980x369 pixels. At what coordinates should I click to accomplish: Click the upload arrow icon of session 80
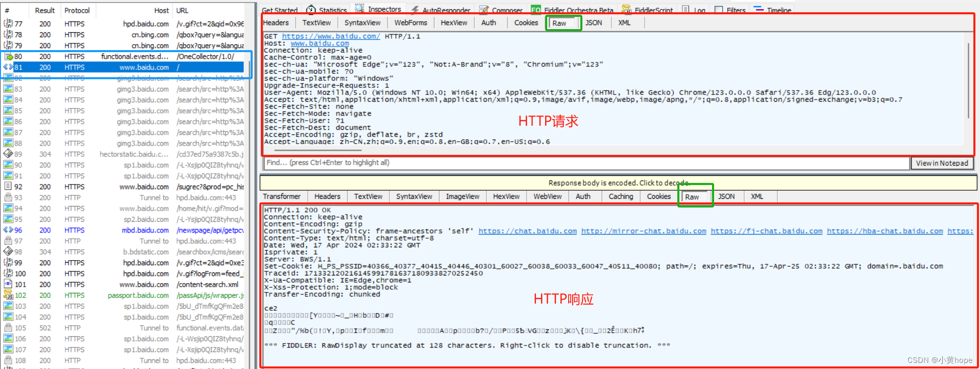pos(8,56)
